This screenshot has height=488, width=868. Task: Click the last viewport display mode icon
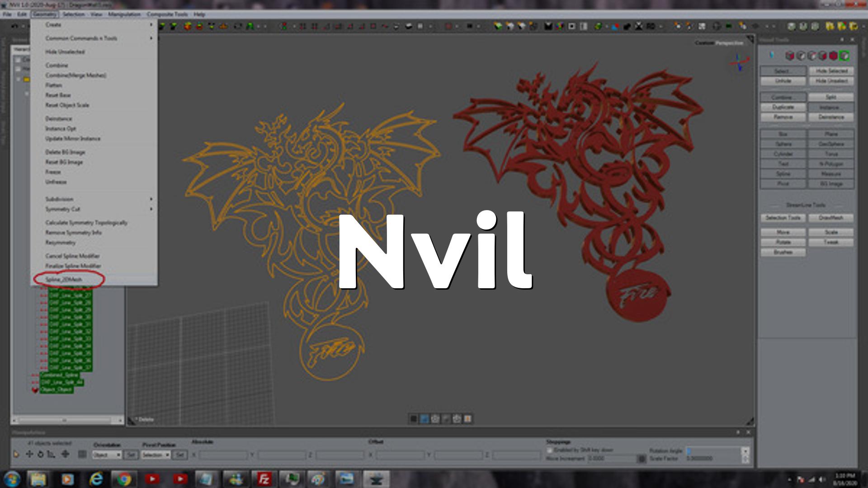pos(468,419)
